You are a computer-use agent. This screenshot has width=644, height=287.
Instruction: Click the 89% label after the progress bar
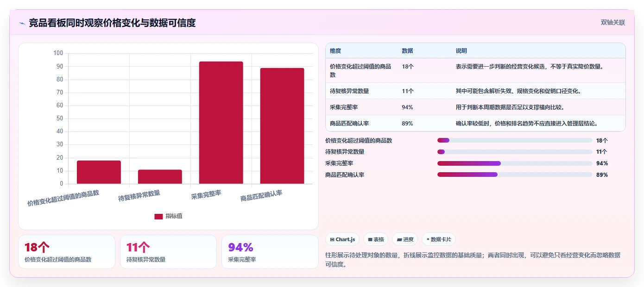point(602,175)
